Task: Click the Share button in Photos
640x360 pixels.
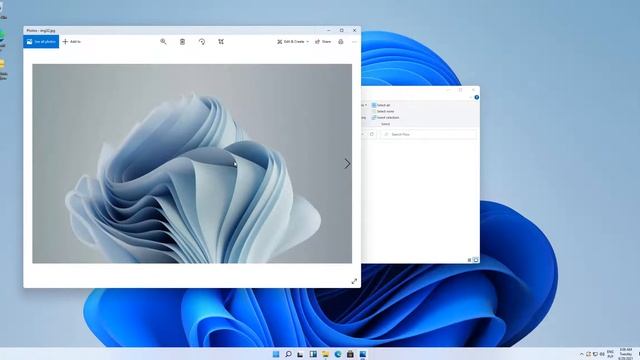Action: 323,42
